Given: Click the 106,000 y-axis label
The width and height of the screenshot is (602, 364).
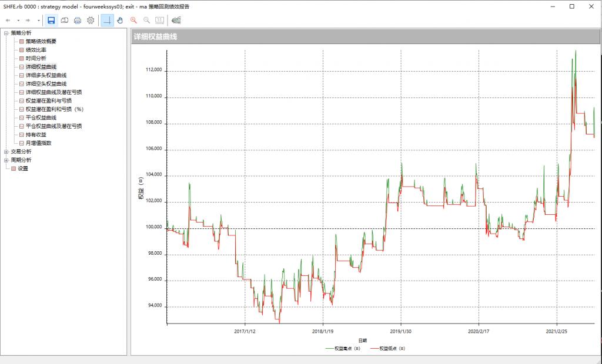Looking at the screenshot, I should pyautogui.click(x=153, y=149).
